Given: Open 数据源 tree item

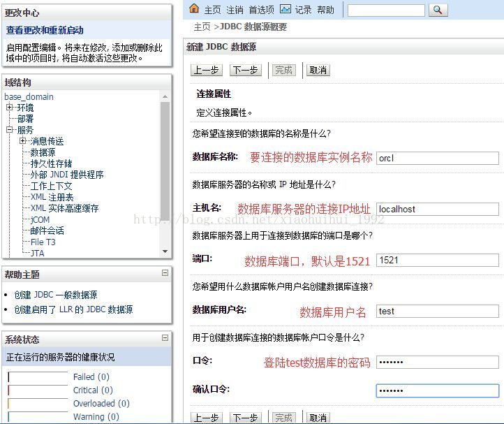Looking at the screenshot, I should point(43,152).
